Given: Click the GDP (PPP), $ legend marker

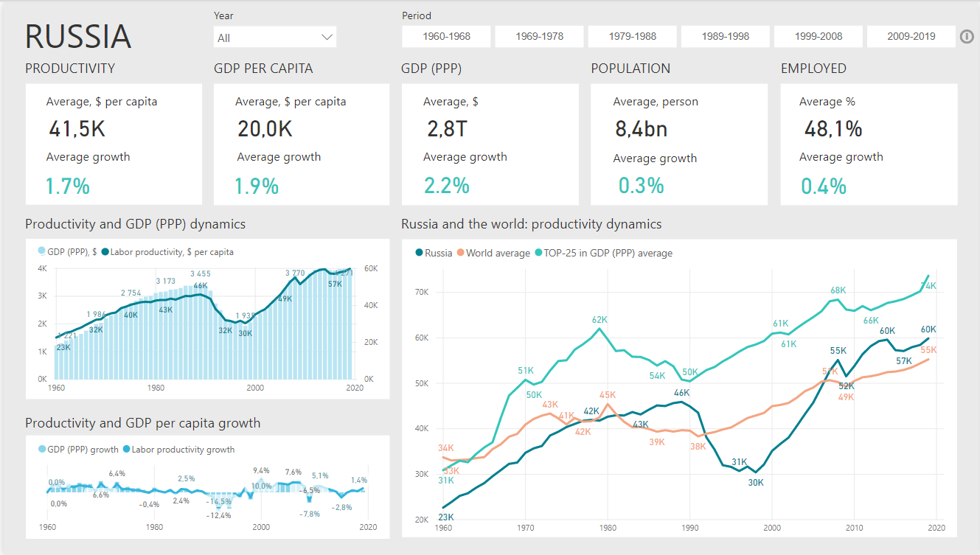Looking at the screenshot, I should click(x=41, y=252).
